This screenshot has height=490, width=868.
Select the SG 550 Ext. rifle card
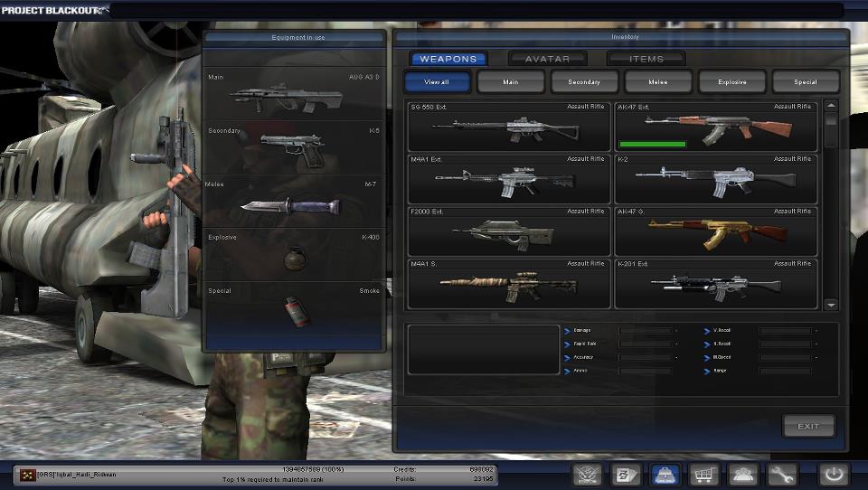[x=509, y=127]
